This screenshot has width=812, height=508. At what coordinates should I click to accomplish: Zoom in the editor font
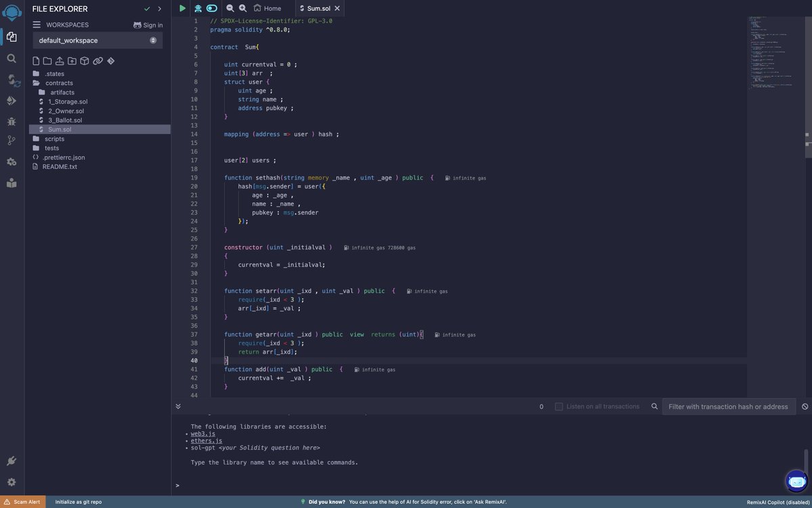point(243,8)
